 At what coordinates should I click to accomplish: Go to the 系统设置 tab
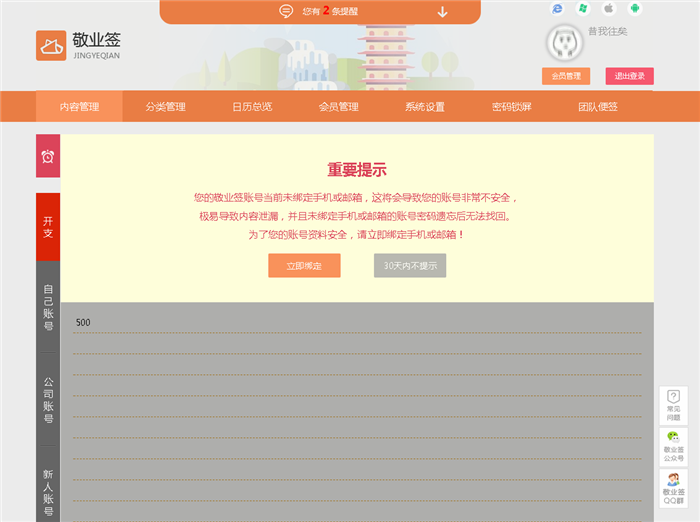425,107
